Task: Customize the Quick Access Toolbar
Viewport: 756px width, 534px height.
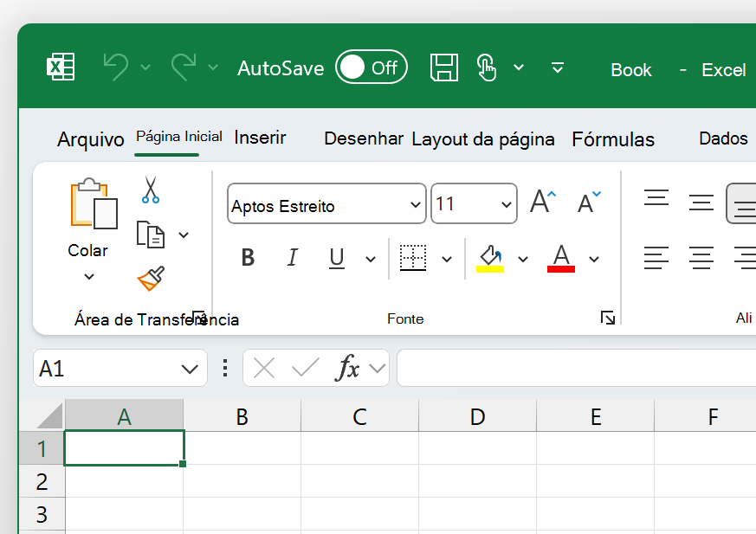Action: tap(558, 68)
